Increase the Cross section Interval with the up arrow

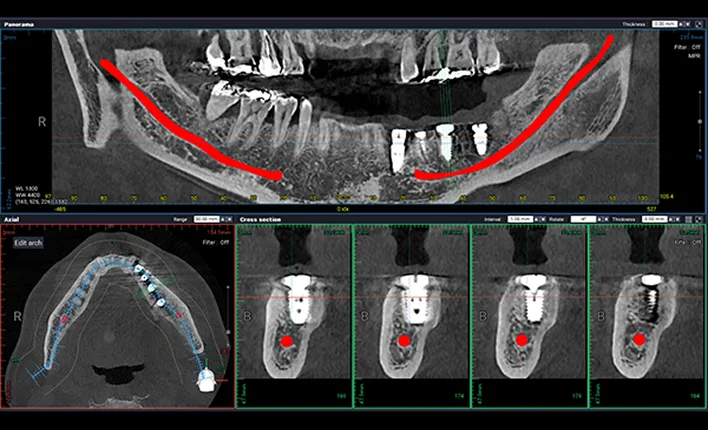tap(536, 219)
